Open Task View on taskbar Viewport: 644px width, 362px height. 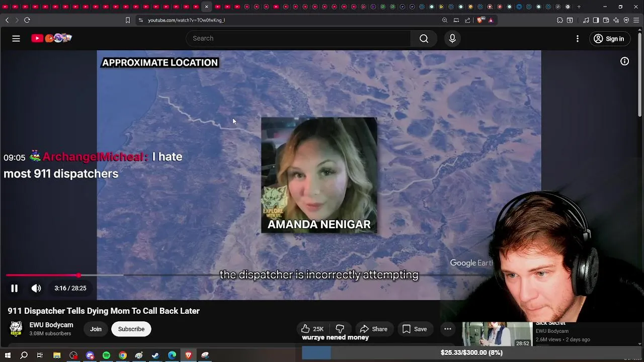40,355
